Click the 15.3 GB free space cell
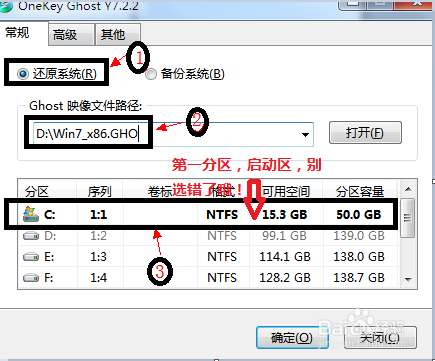 [284, 214]
